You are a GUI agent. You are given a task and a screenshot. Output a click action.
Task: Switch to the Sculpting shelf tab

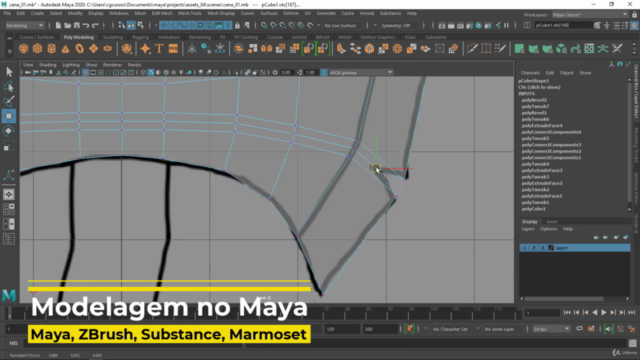tap(113, 37)
